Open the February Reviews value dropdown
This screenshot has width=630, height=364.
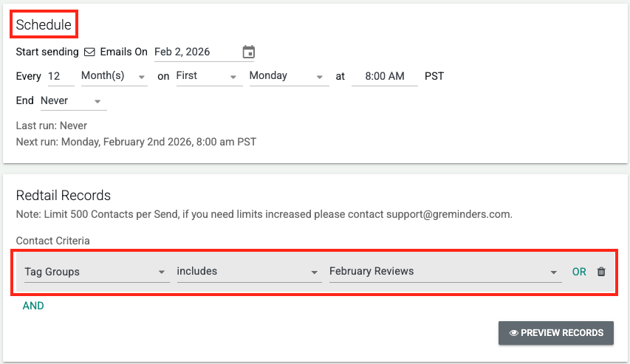pos(444,272)
